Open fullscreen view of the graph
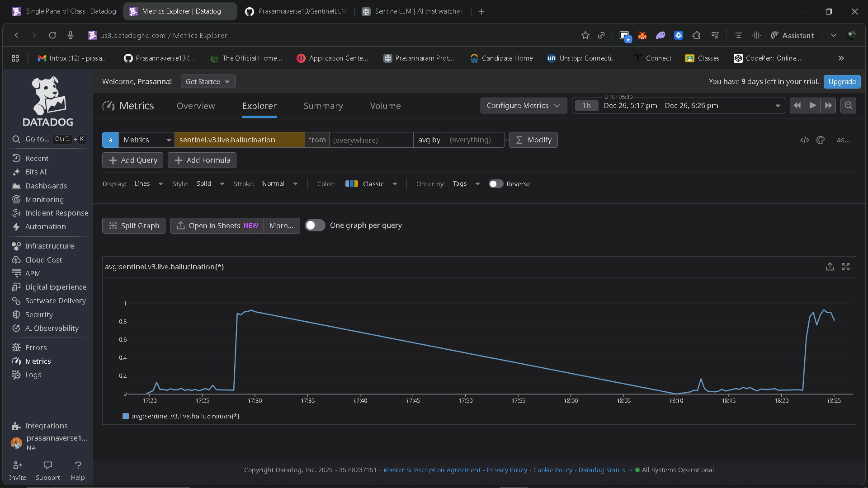868x488 pixels. 846,267
